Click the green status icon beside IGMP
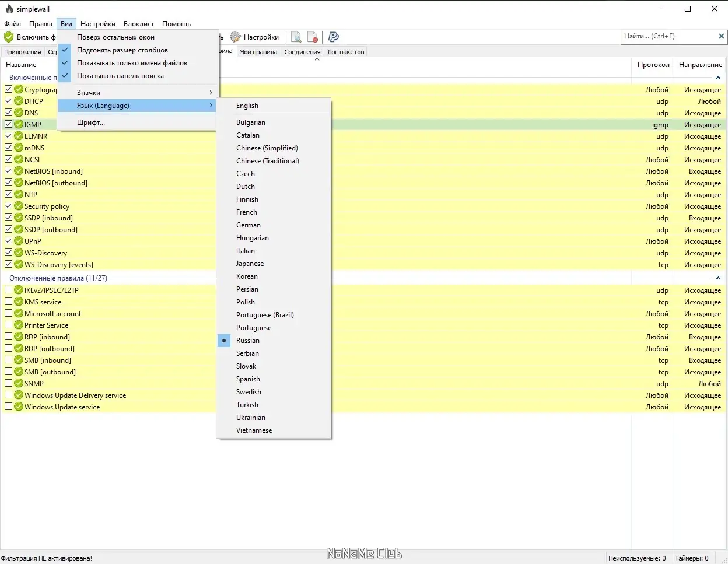 pos(19,124)
